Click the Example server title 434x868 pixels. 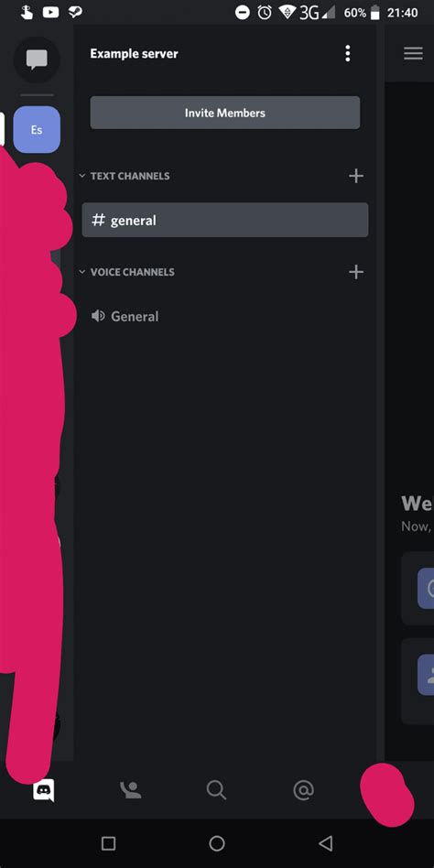click(134, 54)
